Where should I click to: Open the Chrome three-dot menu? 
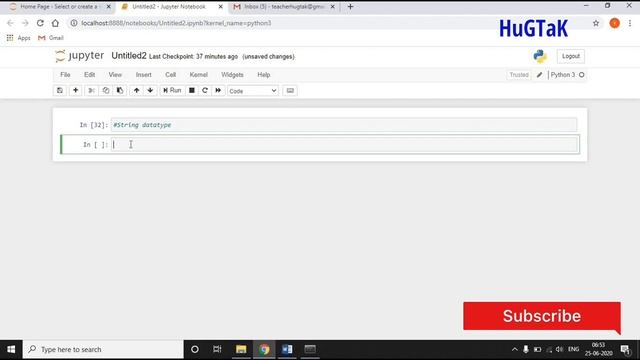pyautogui.click(x=630, y=23)
